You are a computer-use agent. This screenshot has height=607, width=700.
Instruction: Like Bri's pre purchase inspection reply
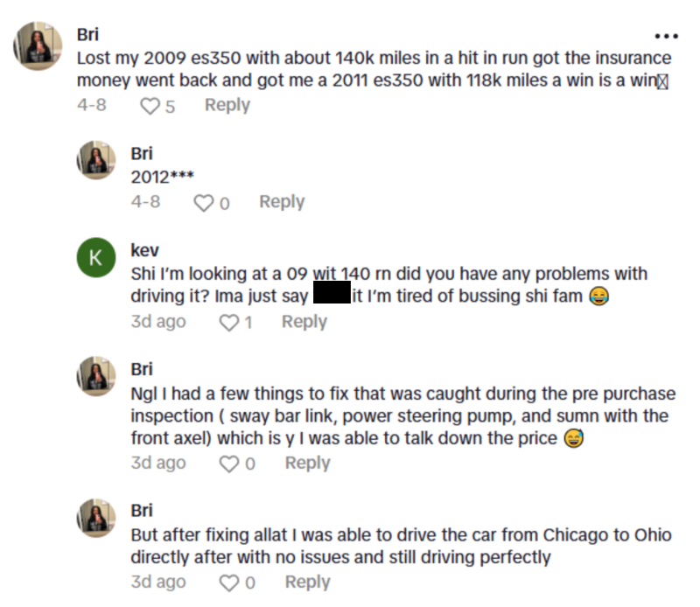point(229,464)
